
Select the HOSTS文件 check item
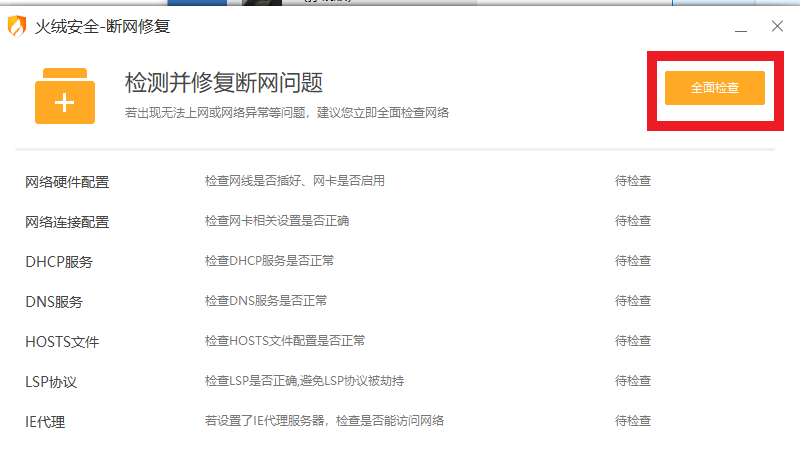click(x=62, y=341)
